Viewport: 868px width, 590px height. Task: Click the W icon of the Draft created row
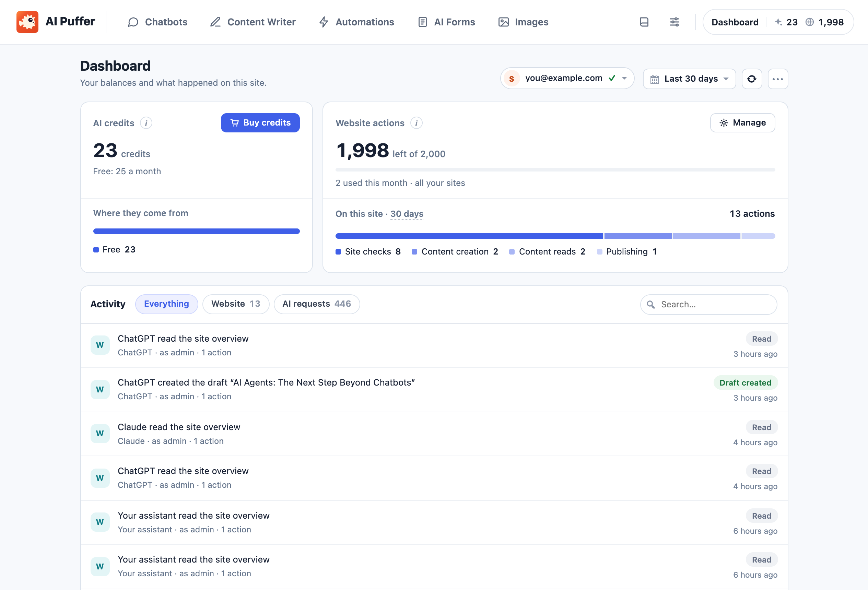[100, 389]
